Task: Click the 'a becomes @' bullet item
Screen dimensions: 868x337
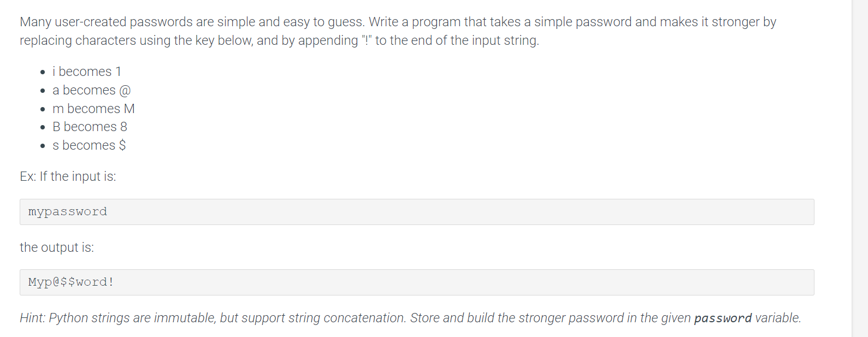Action: [91, 90]
